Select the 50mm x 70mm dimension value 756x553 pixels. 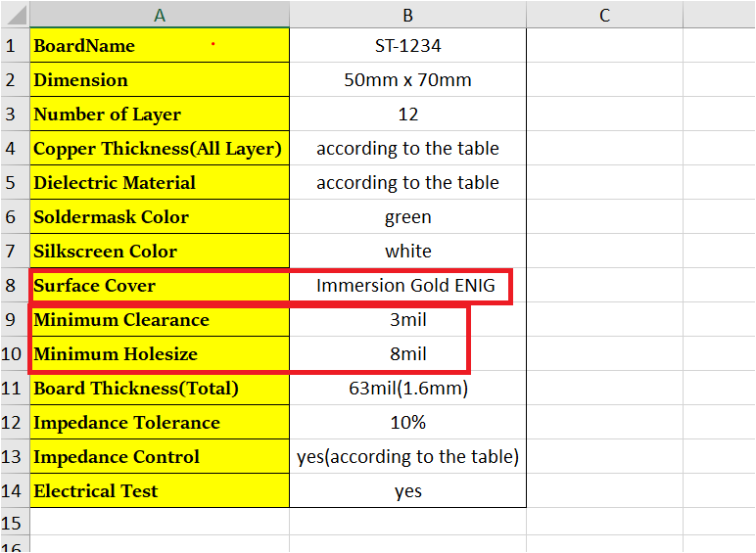click(x=407, y=80)
